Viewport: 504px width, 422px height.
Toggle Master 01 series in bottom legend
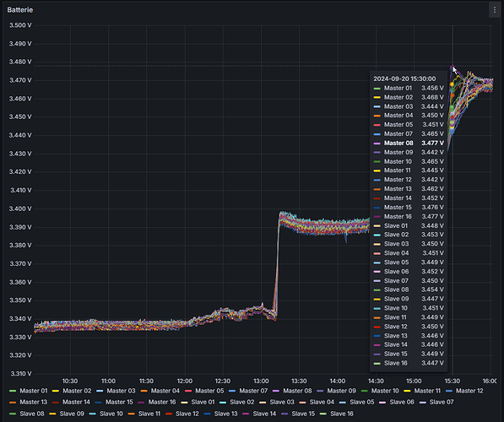(34, 391)
